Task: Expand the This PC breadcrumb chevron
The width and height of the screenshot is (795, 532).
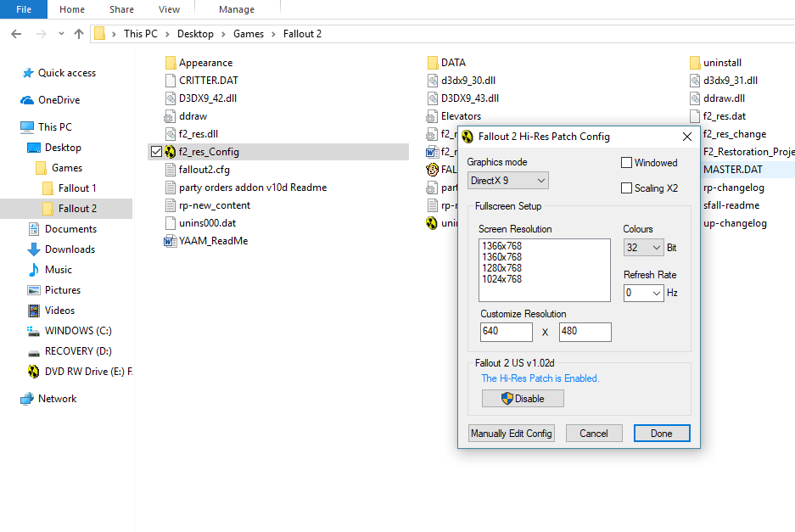Action: coord(167,34)
